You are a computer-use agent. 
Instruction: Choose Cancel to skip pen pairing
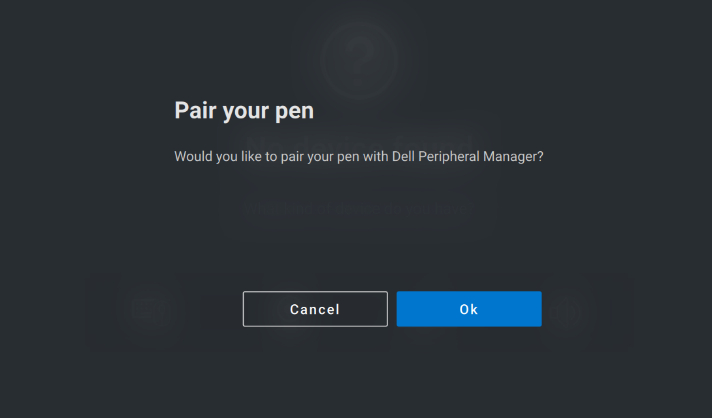[x=315, y=309]
